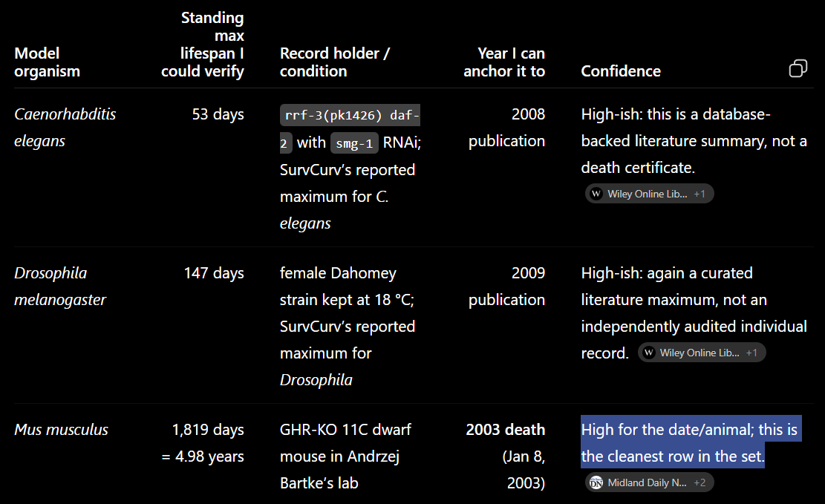Click the Standing max lifespan column header
The width and height of the screenshot is (825, 504).
[x=203, y=45]
